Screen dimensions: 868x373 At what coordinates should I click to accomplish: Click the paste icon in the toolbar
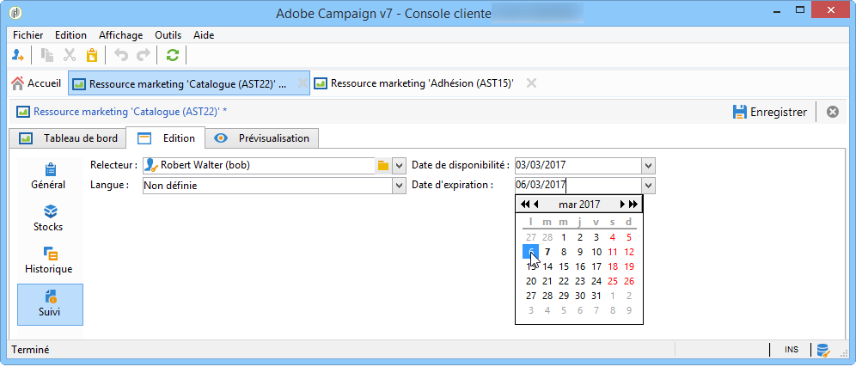point(92,55)
